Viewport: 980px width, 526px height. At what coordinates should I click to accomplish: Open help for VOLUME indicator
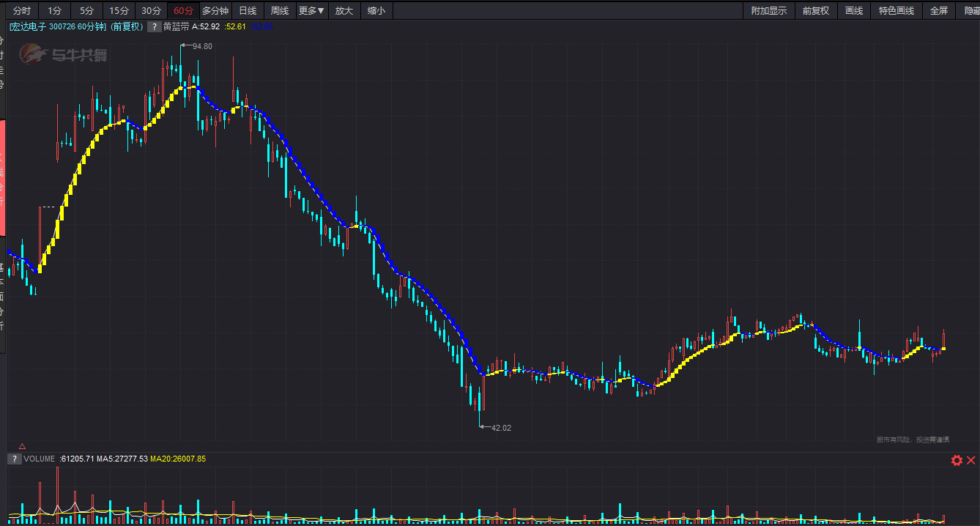[x=14, y=459]
